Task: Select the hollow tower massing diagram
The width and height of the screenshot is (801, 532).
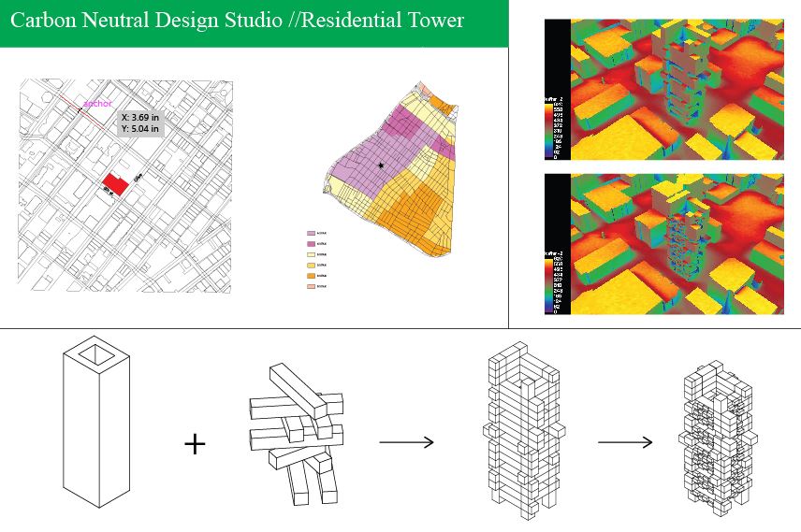Action: pos(95,424)
